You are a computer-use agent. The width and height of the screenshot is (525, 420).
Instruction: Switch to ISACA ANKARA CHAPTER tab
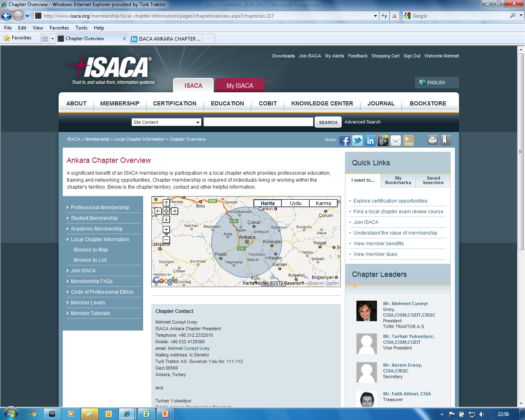point(166,39)
